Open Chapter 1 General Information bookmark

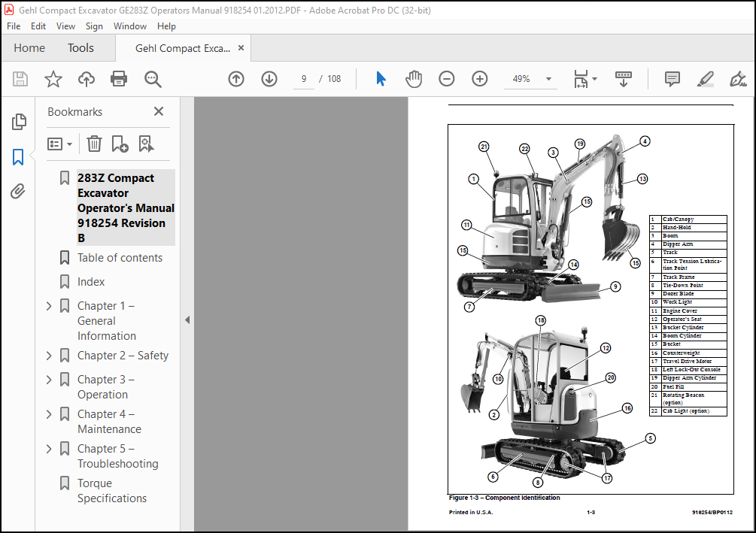[107, 321]
